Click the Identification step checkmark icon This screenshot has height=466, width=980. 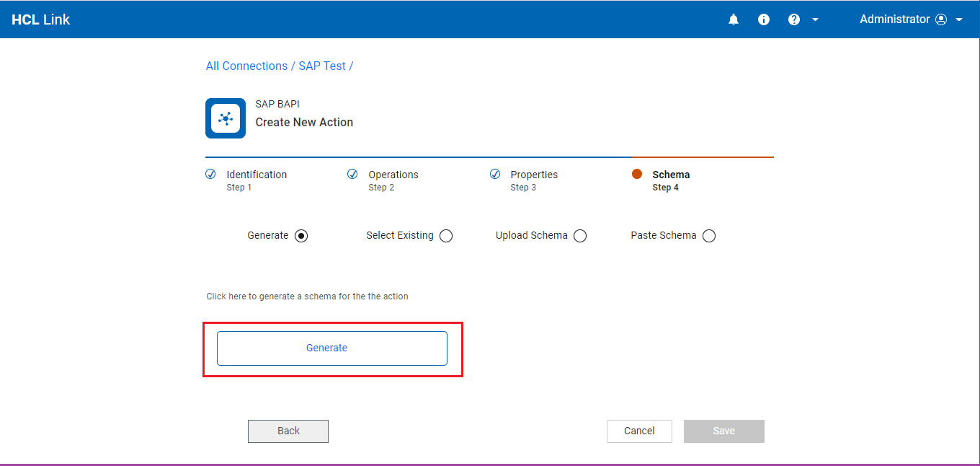(x=210, y=174)
